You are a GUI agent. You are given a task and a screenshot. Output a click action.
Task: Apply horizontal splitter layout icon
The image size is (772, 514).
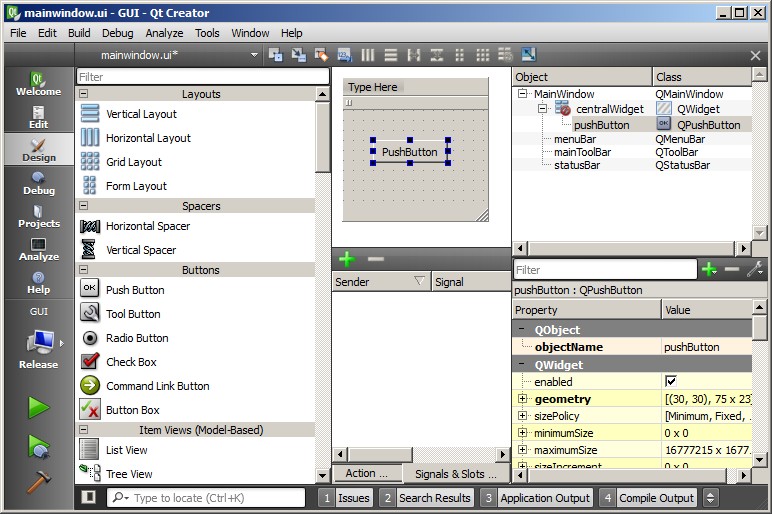pos(414,55)
